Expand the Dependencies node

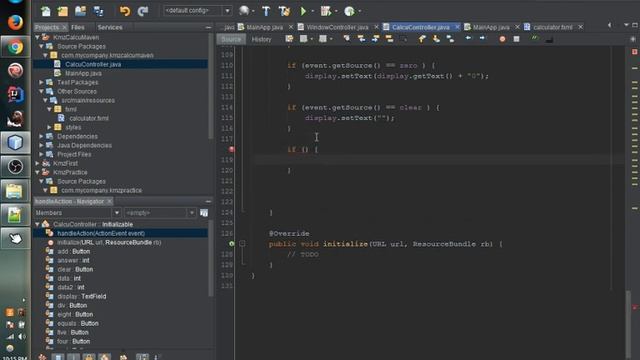[x=41, y=136]
